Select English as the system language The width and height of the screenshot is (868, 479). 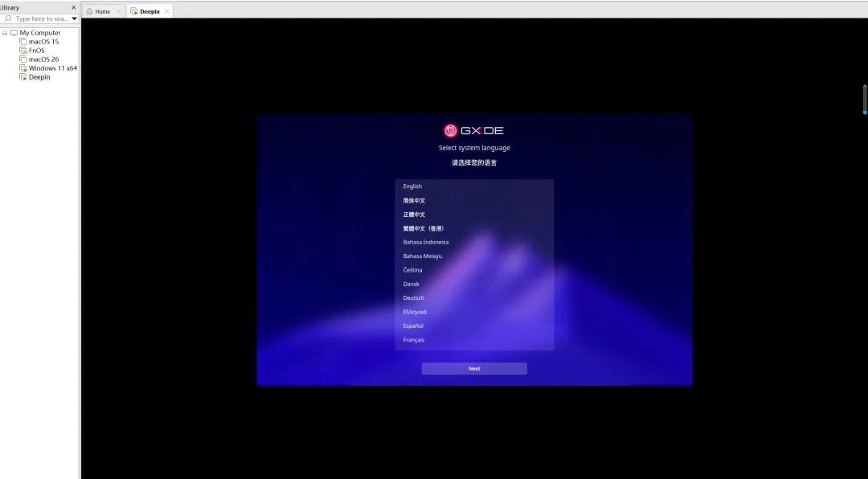click(474, 186)
